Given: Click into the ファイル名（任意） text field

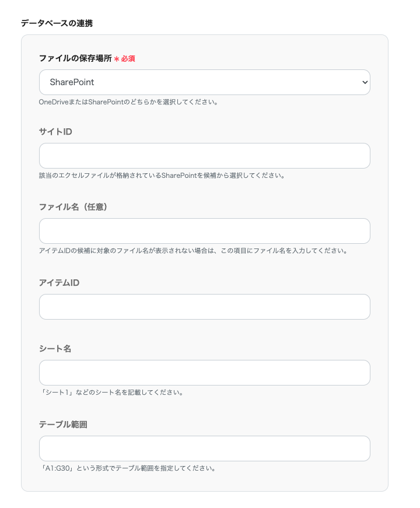Looking at the screenshot, I should (x=204, y=231).
